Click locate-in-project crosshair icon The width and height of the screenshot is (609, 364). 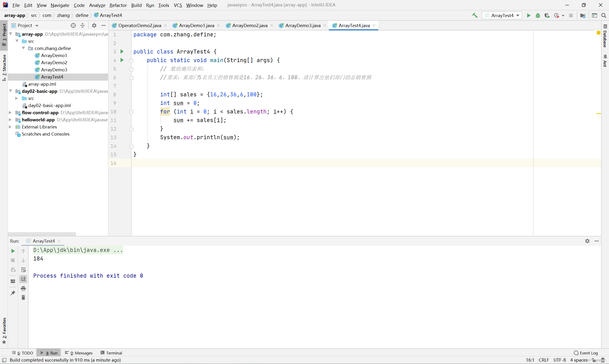[73, 25]
